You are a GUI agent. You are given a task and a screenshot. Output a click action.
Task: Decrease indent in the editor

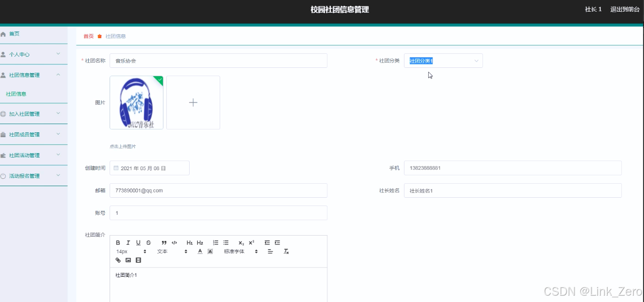[x=267, y=243]
